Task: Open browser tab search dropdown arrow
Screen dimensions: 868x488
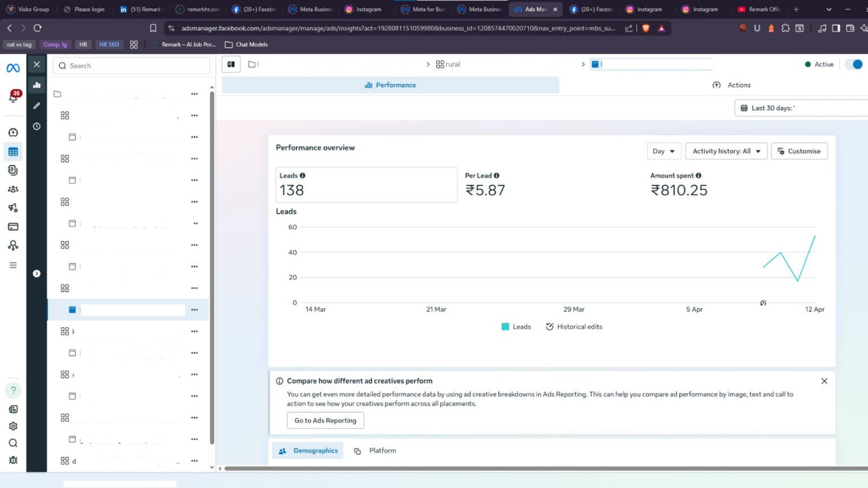Action: coord(828,9)
